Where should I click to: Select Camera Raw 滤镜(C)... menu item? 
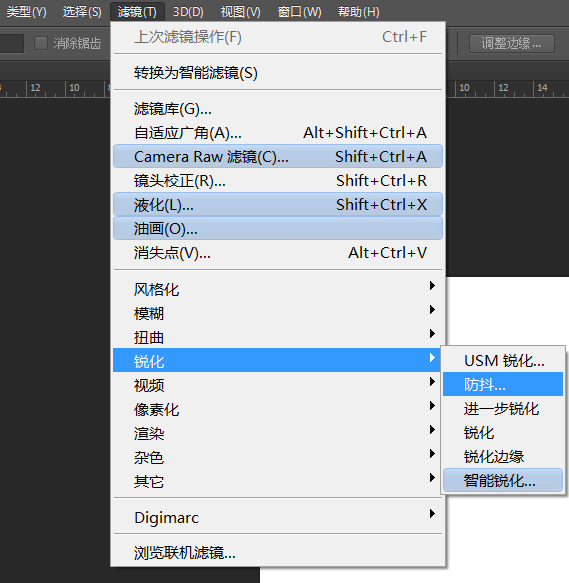point(278,157)
